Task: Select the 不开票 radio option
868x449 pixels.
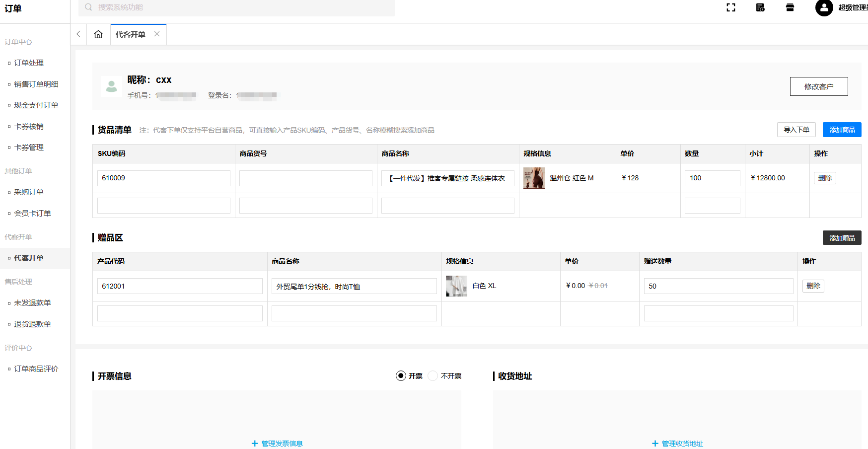Action: 433,375
